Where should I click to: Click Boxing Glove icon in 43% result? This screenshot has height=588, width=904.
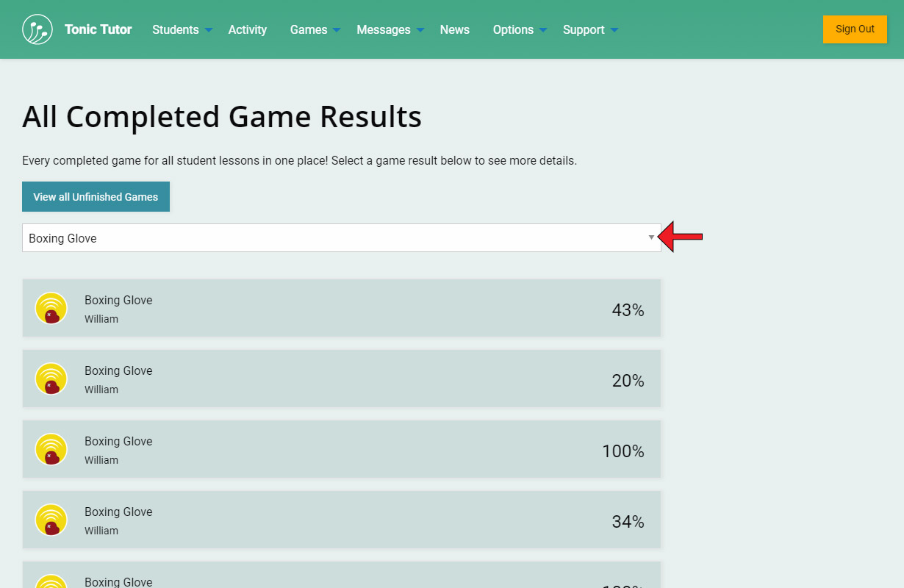coord(51,308)
